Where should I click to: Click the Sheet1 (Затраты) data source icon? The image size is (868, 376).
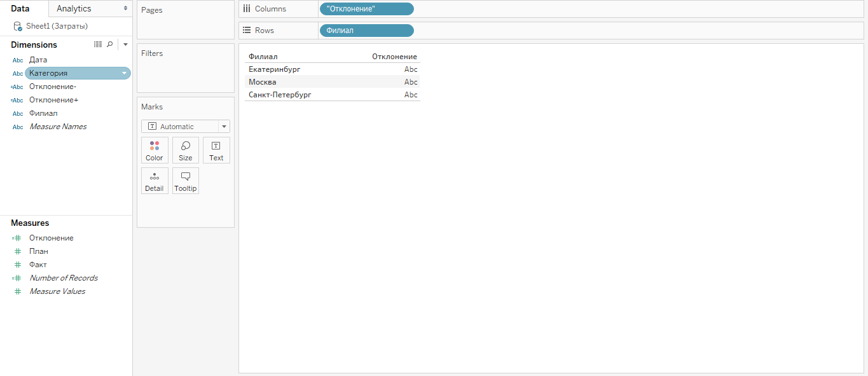(x=18, y=26)
